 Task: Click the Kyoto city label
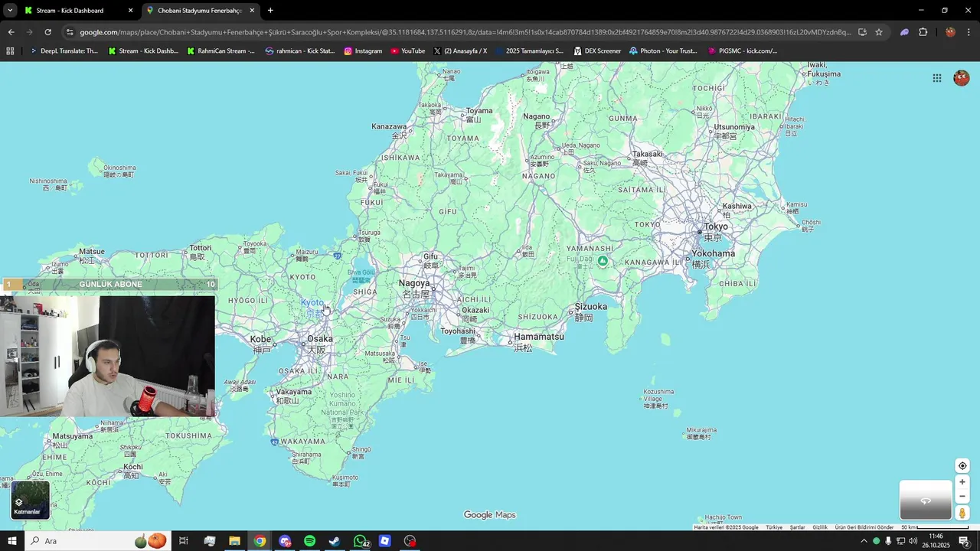312,302
